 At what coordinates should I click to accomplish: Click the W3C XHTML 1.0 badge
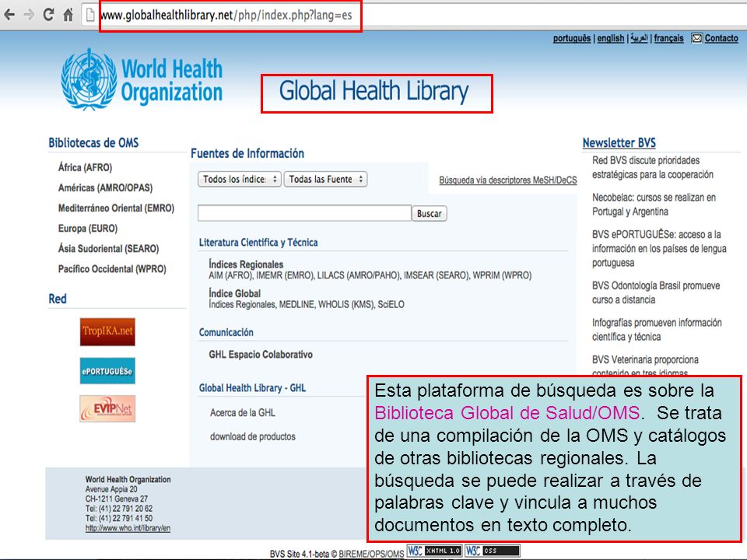(x=434, y=551)
